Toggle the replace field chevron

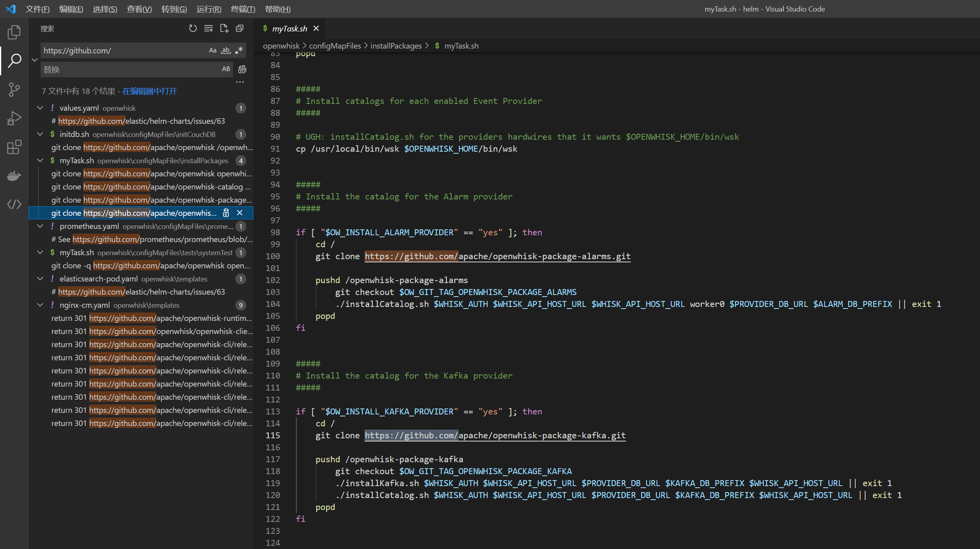(35, 60)
